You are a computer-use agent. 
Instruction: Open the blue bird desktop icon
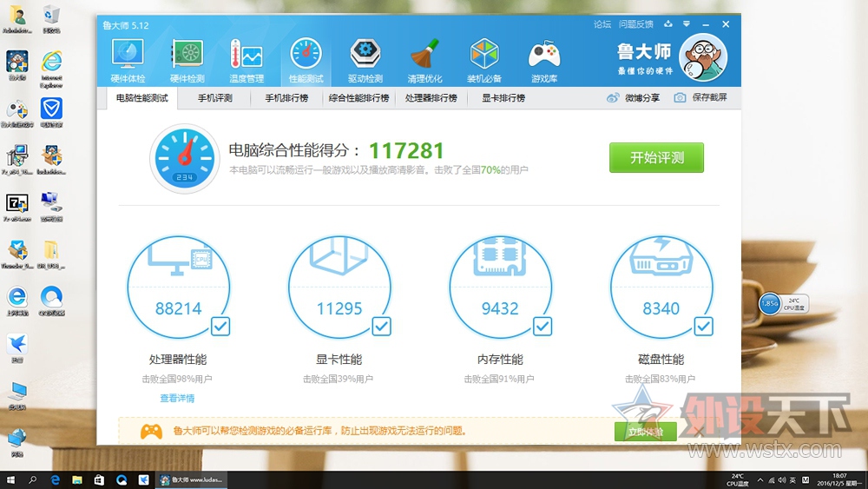17,347
